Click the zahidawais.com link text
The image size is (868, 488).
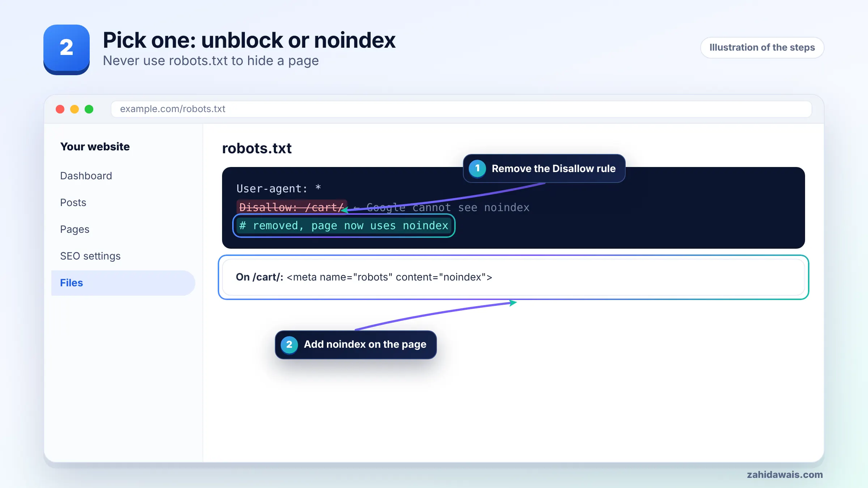(x=785, y=475)
